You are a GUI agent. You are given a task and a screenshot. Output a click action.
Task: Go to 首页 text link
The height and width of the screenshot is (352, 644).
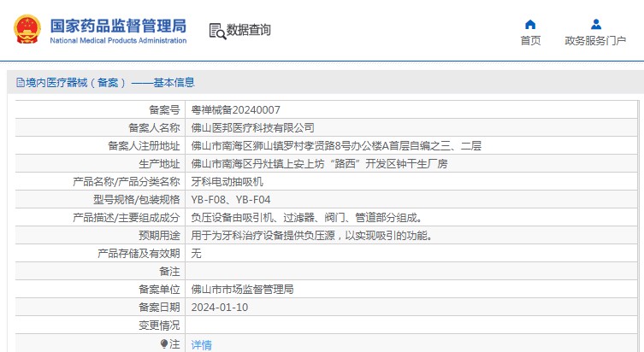(x=530, y=41)
